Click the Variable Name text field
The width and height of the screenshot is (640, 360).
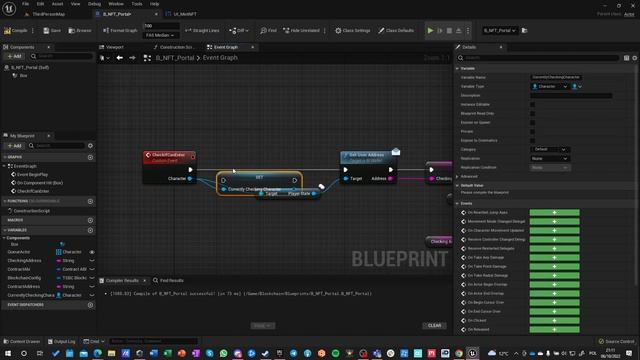click(556, 78)
